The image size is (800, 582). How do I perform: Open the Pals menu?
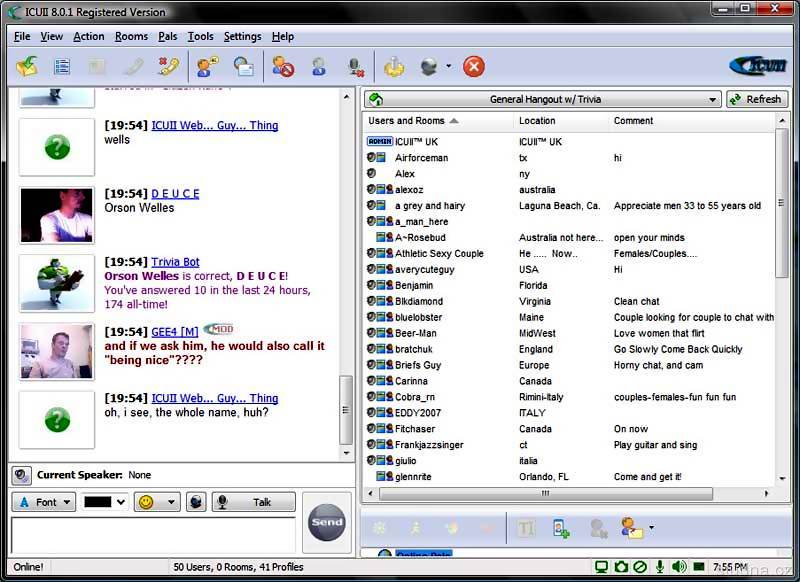[x=167, y=36]
